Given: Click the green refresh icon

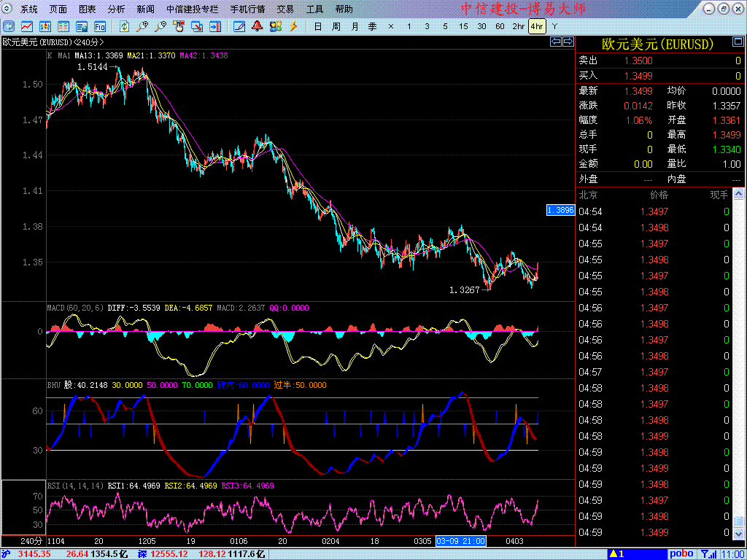Looking at the screenshot, I should coord(125,26).
